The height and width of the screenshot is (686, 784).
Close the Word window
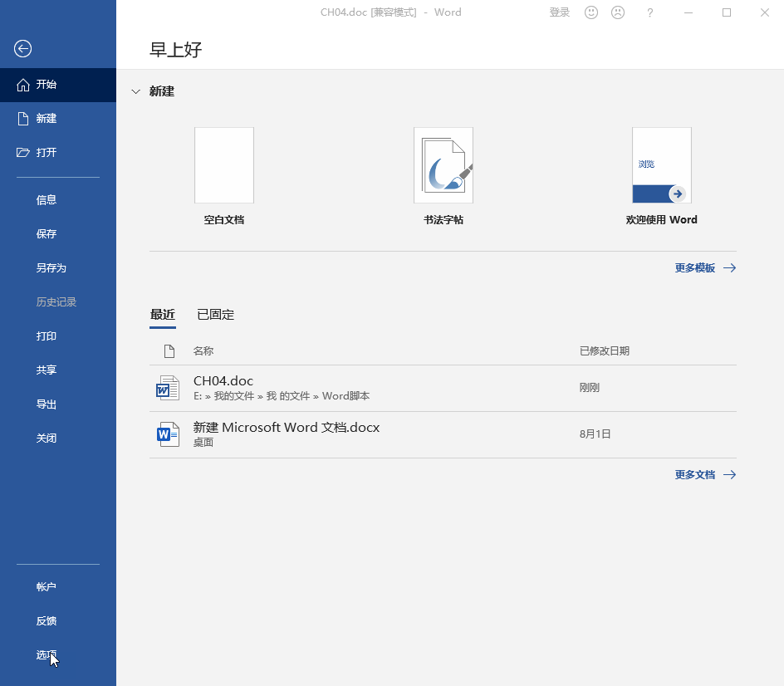coord(765,12)
